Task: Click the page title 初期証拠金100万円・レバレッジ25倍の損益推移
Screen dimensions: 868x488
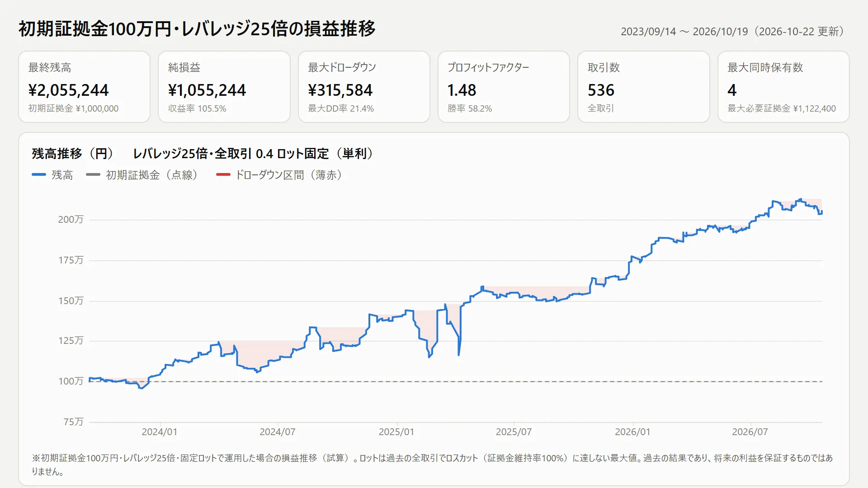Action: [x=197, y=28]
